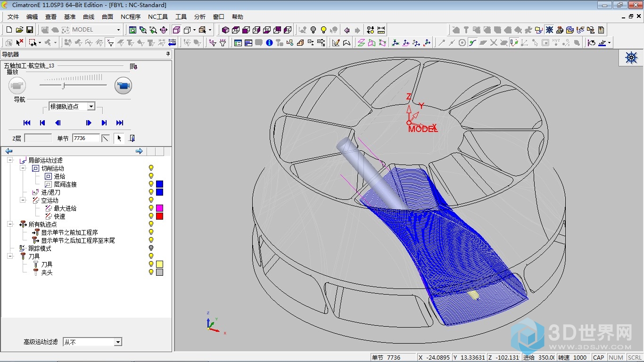Open the 高级运动过滤 从不 dropdown
Viewport: 644px width, 362px height.
tap(118, 342)
